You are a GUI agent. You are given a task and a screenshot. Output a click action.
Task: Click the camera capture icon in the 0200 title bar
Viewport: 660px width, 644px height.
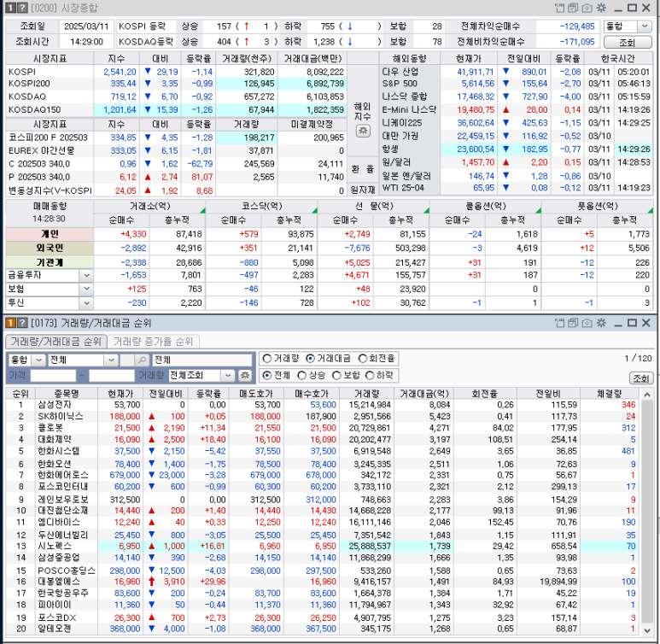(x=587, y=8)
